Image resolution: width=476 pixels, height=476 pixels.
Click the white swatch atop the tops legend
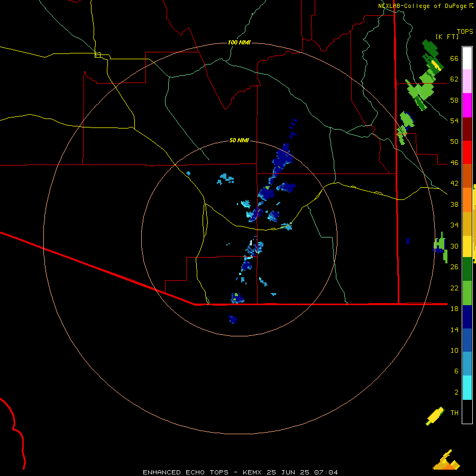467,58
